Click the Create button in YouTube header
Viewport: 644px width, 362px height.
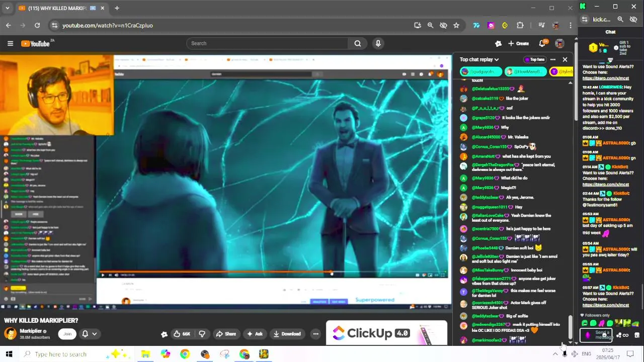(x=519, y=44)
